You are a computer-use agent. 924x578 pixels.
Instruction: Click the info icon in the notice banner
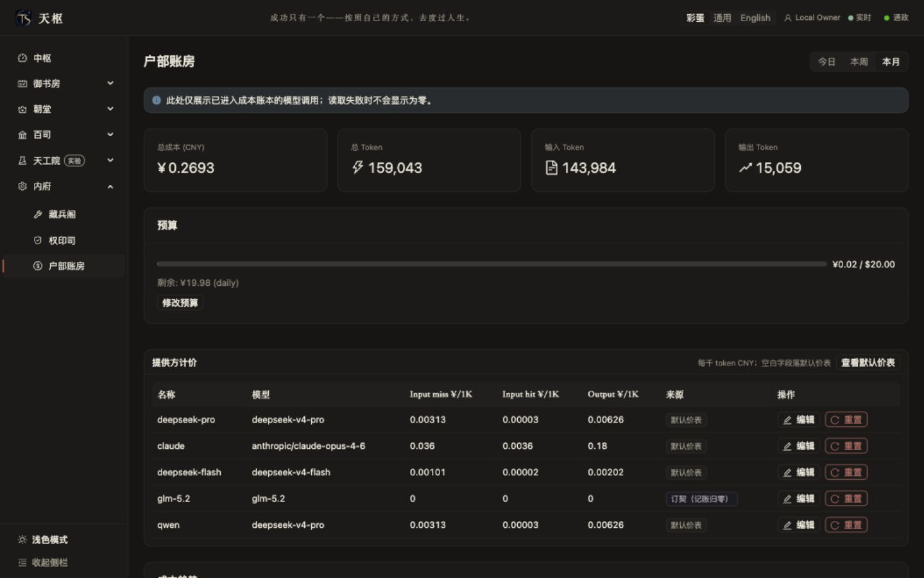click(157, 100)
